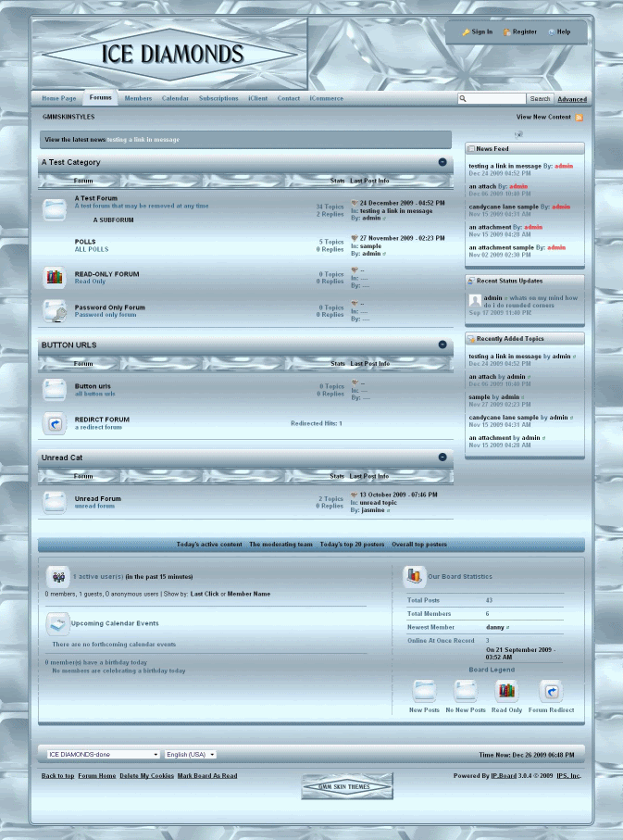Click the Our Board Statistics chart icon

click(x=414, y=577)
